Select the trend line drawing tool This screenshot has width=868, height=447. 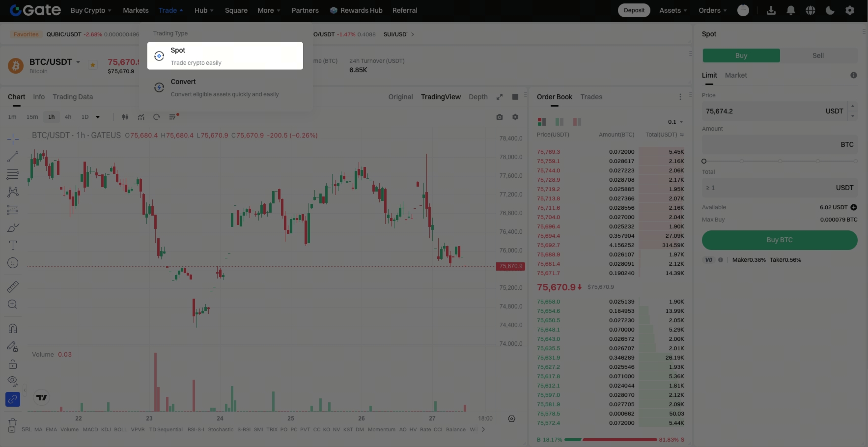click(13, 156)
